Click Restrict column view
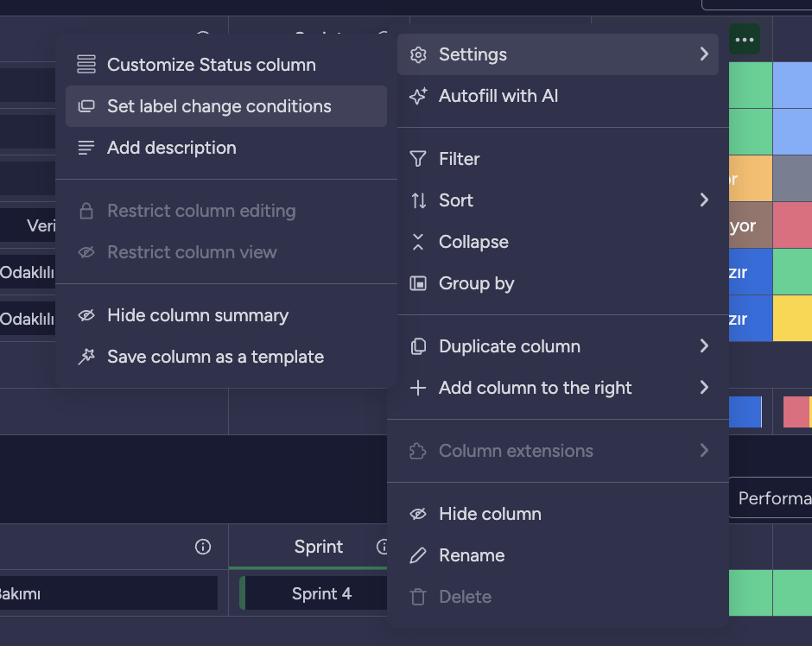The image size is (812, 646). (226, 252)
